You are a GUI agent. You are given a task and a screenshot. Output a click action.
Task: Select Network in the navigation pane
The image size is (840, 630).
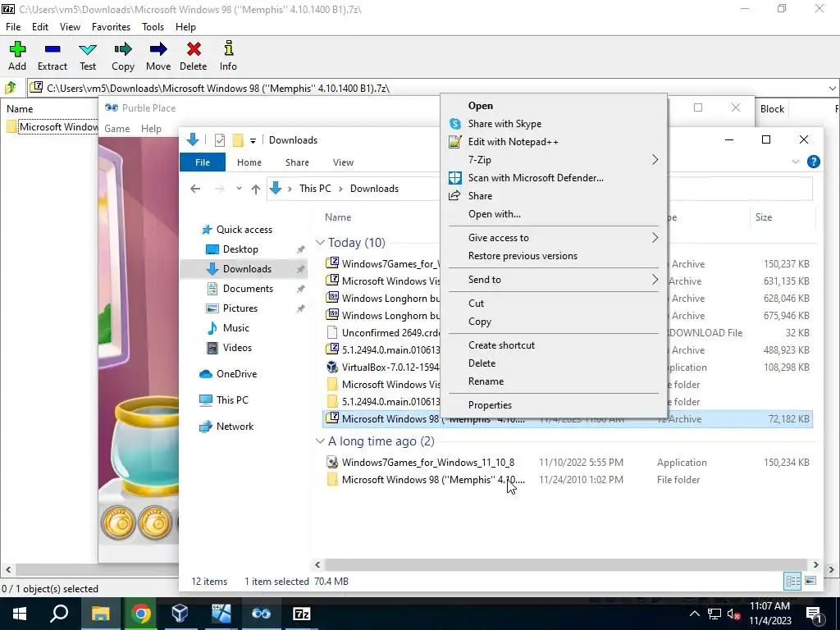[235, 427]
